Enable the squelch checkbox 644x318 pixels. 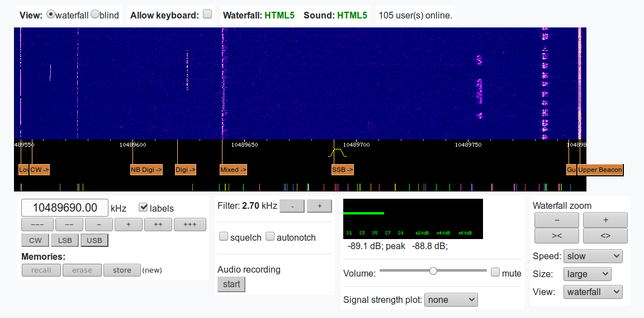click(x=224, y=237)
